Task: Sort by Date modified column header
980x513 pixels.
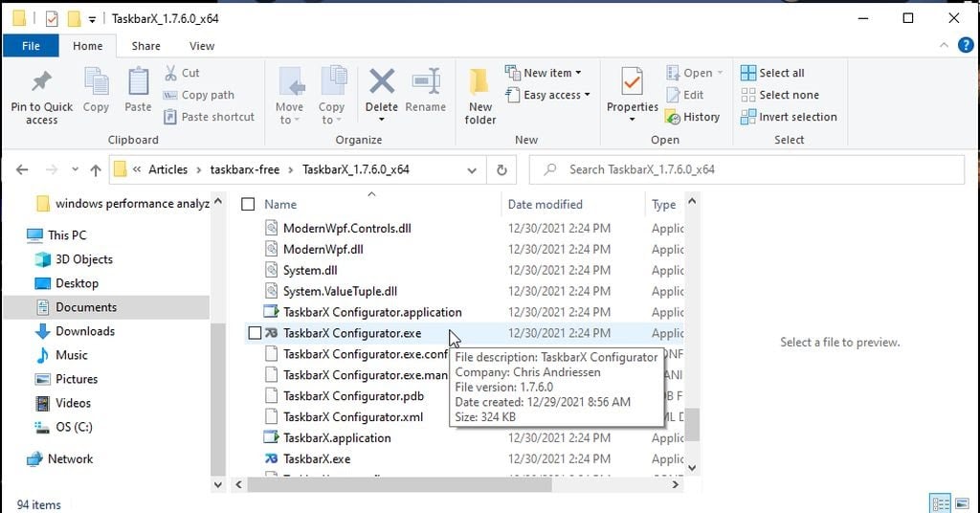Action: click(545, 204)
